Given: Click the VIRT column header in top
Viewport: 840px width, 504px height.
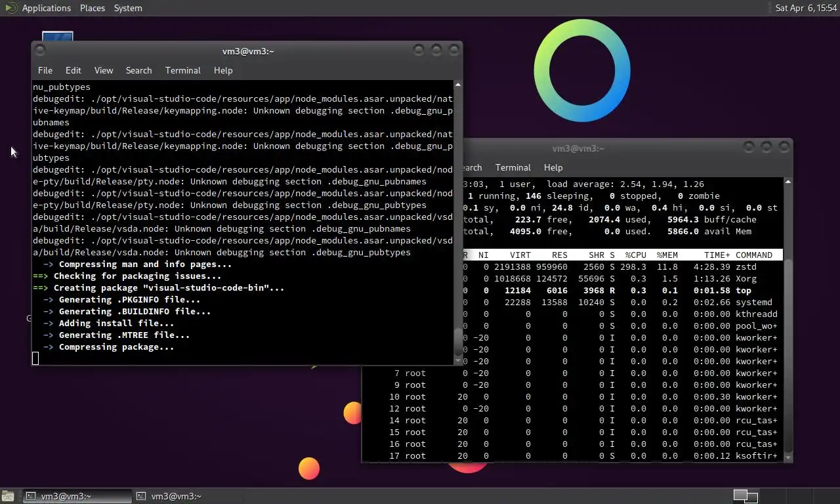Looking at the screenshot, I should click(520, 255).
